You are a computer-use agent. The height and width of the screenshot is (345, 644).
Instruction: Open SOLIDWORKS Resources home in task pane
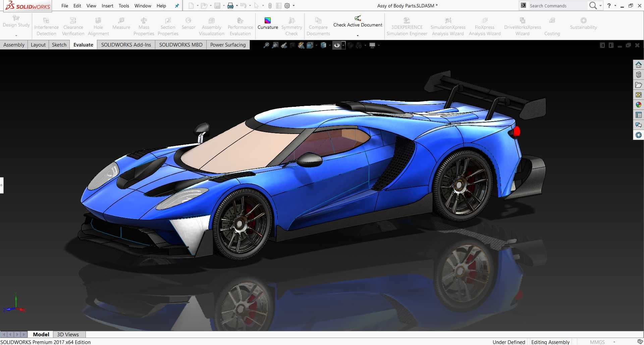tap(638, 65)
